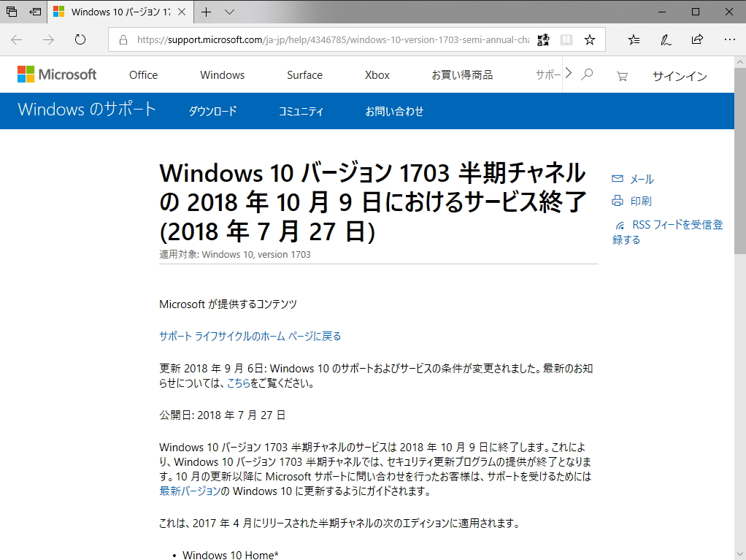Open the Favorites hub icon

coord(634,40)
